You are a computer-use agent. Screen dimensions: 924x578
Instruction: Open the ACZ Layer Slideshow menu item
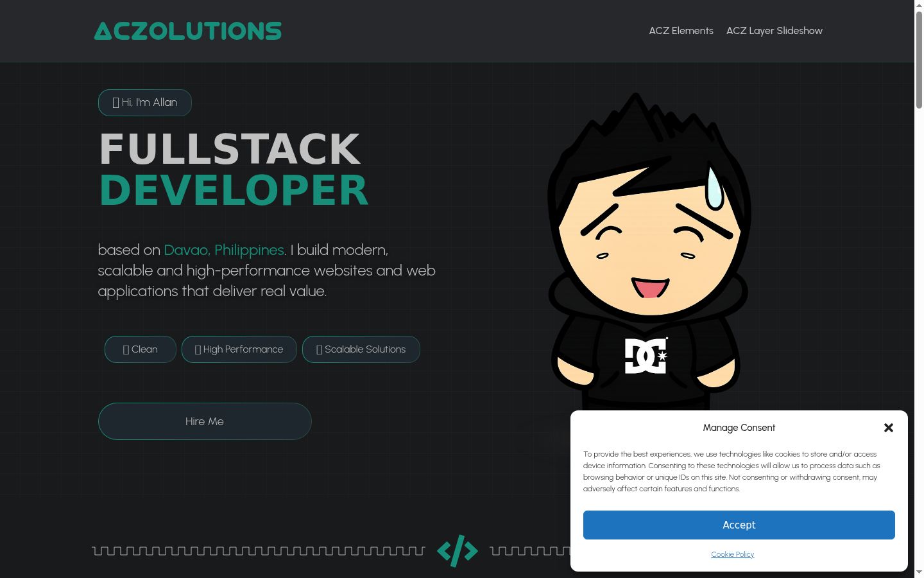[x=774, y=31]
